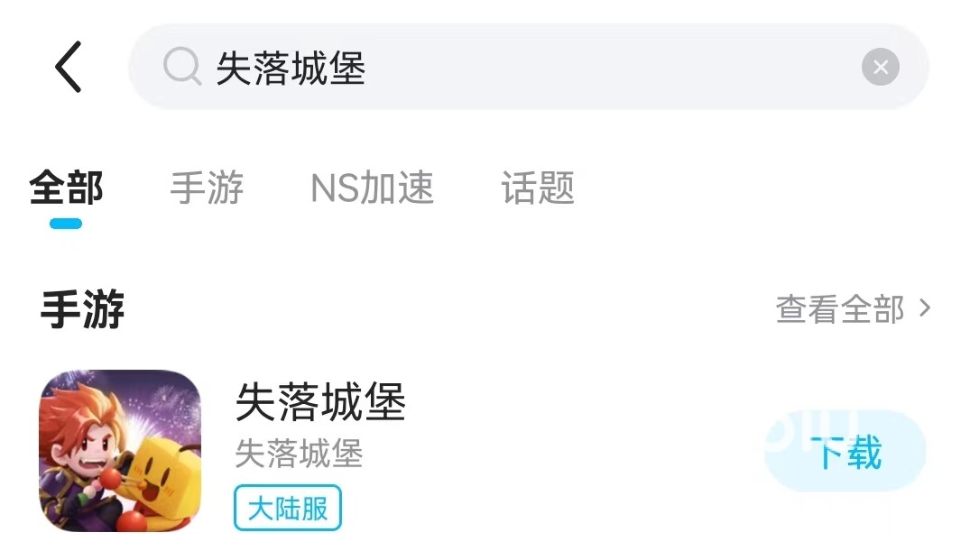Click the gray 失落城堡 subtitle text
Screen dimensions: 970x560
click(299, 454)
